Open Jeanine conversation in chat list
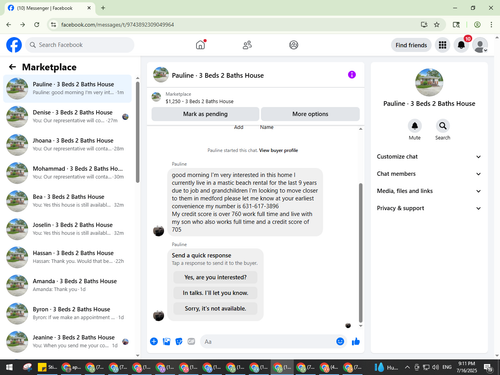The width and height of the screenshot is (500, 375). click(x=67, y=341)
